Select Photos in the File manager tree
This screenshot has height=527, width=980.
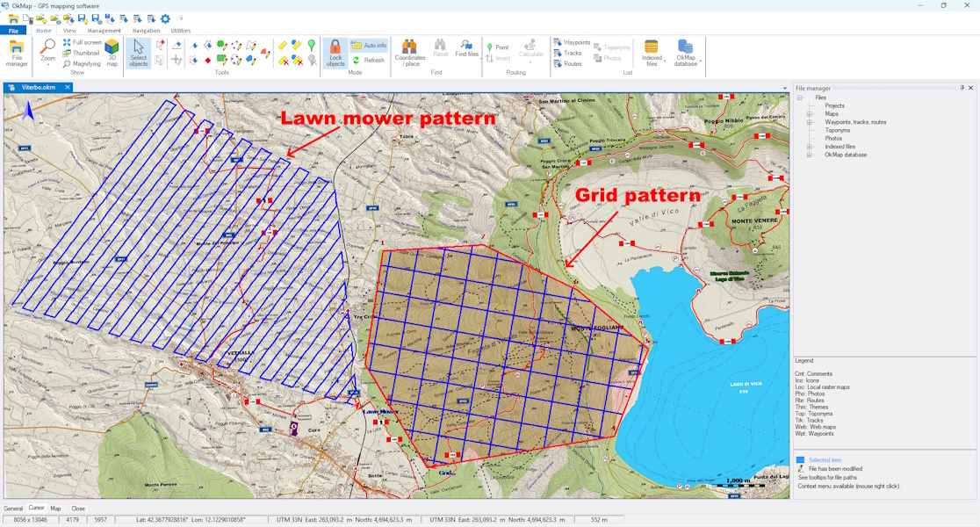pyautogui.click(x=833, y=138)
